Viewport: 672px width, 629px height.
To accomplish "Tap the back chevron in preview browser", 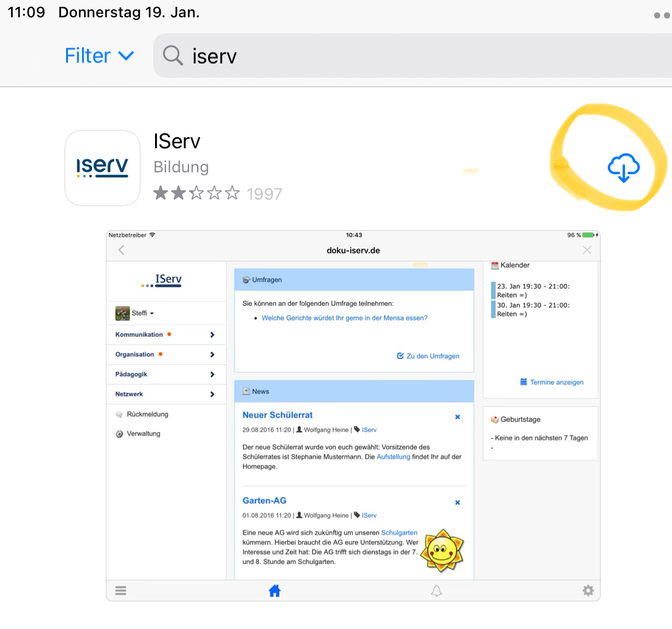I will 121,250.
